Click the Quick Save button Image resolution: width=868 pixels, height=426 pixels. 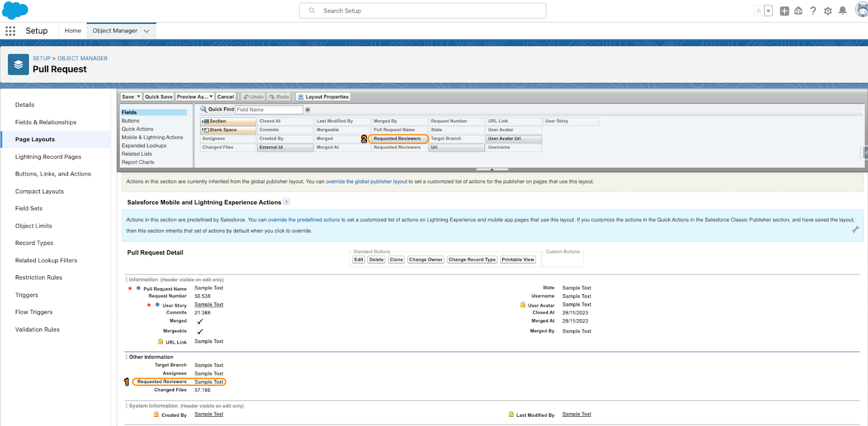point(158,97)
